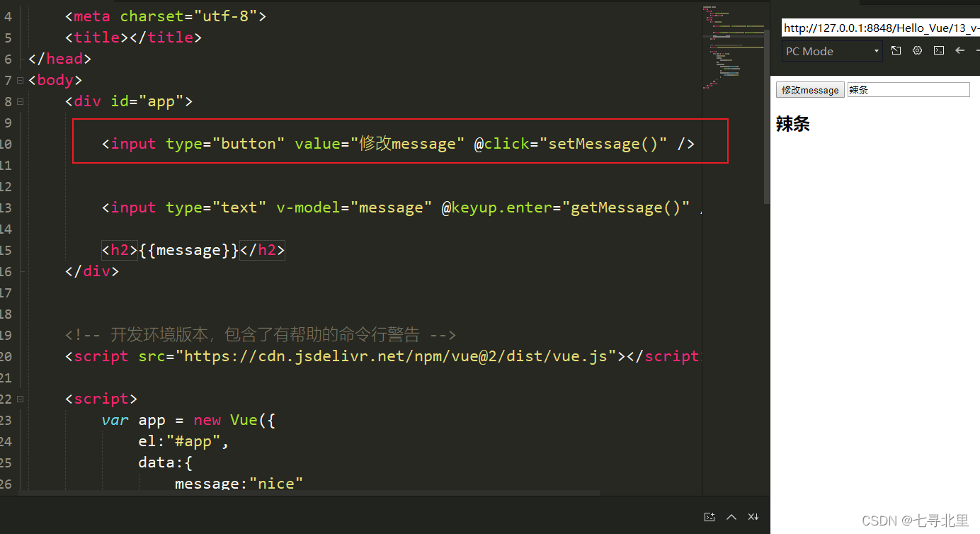Click the code minimap thumbnail
Image resolution: width=980 pixels, height=534 pixels.
pos(733,47)
